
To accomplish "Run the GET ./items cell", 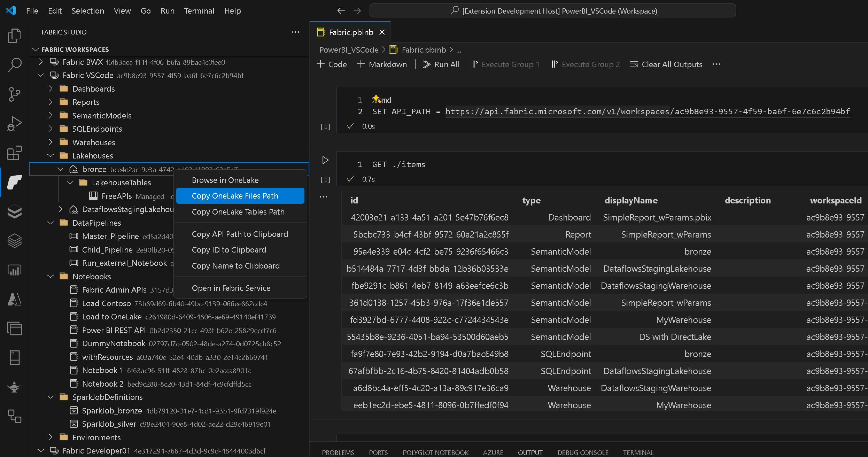I will [325, 160].
